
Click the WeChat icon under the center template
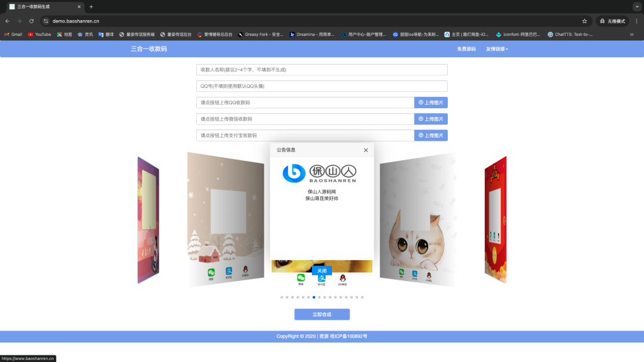[x=301, y=280]
